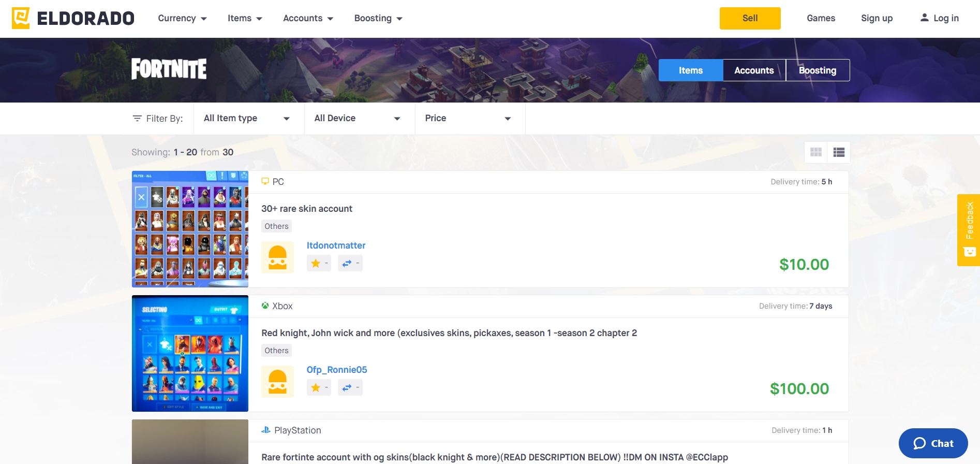Open the Red knight, John wick listing
Image resolution: width=980 pixels, height=464 pixels.
(x=449, y=333)
